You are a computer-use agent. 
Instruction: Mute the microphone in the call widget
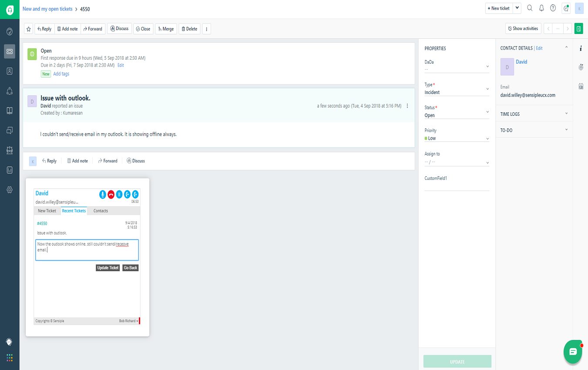point(102,195)
